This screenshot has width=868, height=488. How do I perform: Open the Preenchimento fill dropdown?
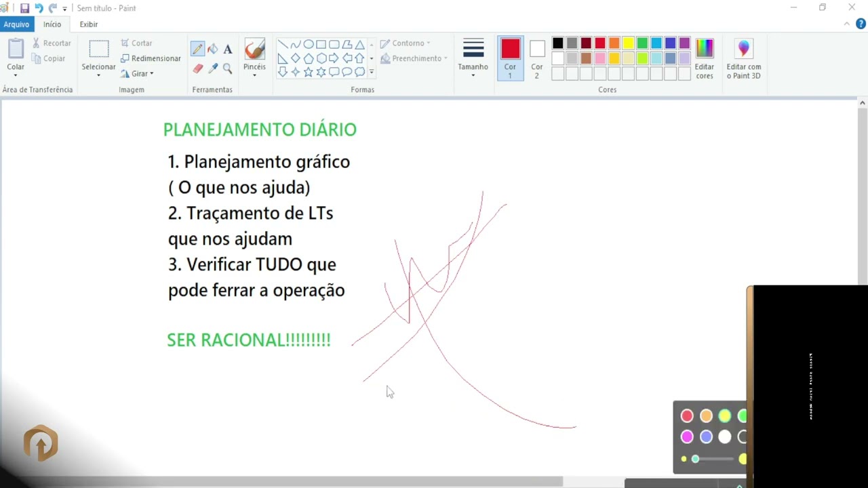tap(414, 59)
